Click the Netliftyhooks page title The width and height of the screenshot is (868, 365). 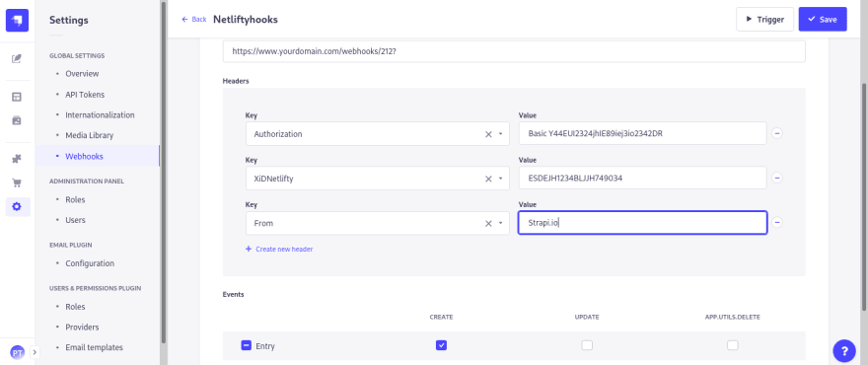[246, 20]
